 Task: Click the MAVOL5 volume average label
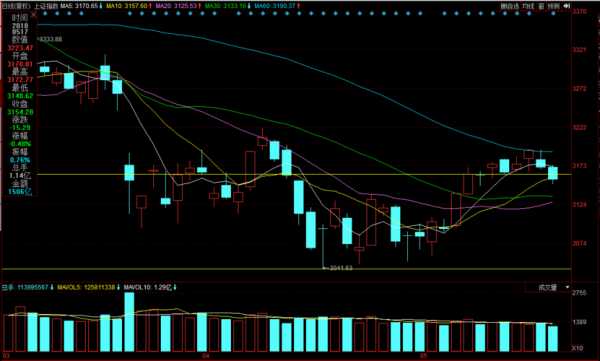point(88,287)
